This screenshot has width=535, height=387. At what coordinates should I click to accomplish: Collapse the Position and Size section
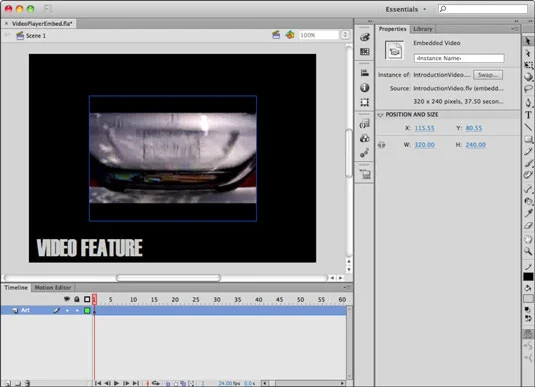point(380,115)
